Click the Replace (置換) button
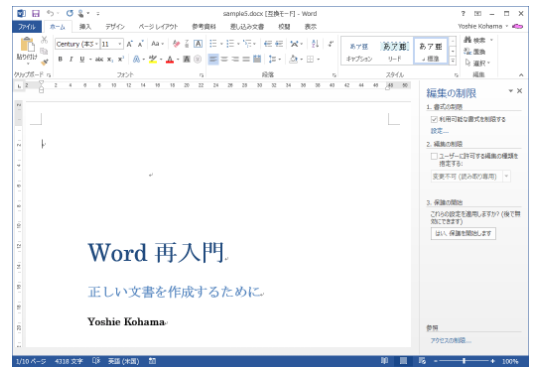536x376 pixels. (x=475, y=52)
